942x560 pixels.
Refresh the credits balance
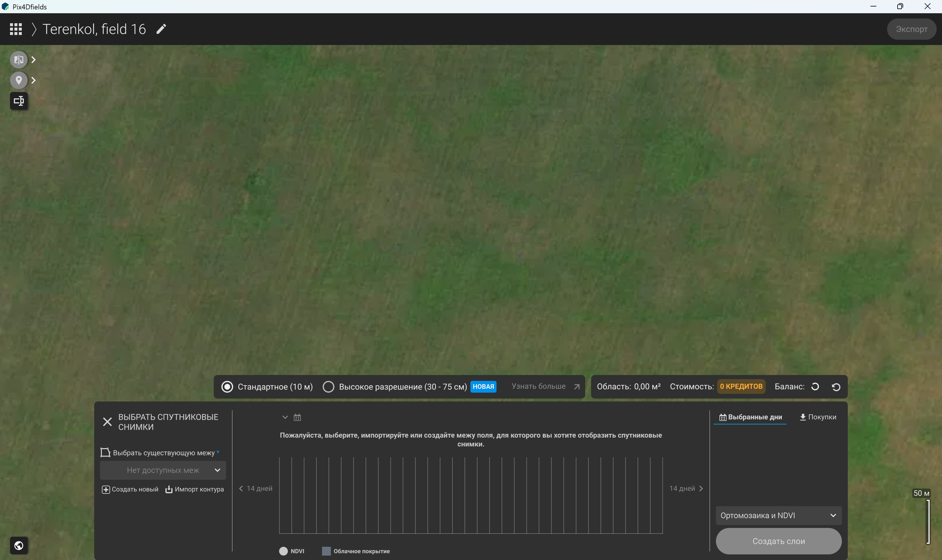pyautogui.click(x=836, y=387)
